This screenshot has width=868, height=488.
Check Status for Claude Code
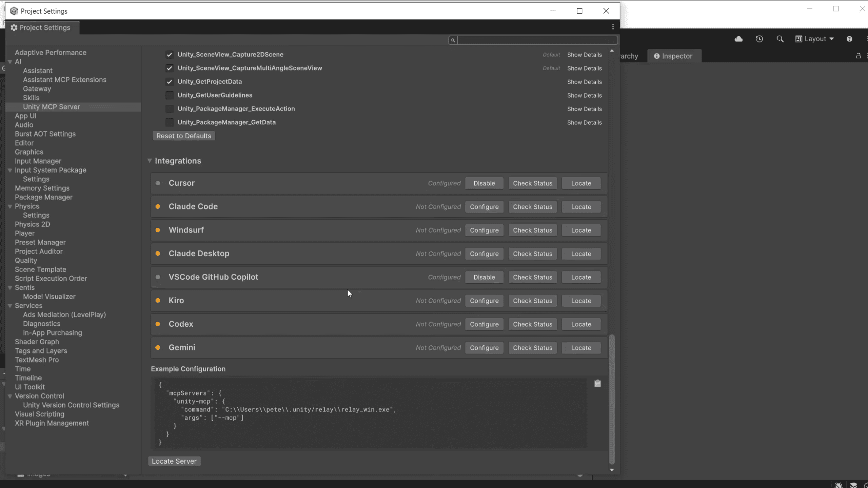tap(532, 207)
